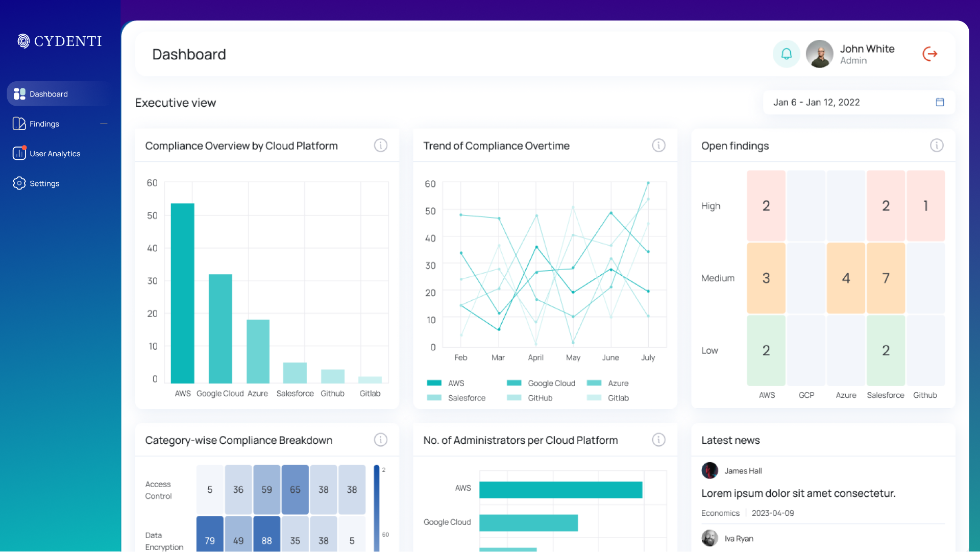The height and width of the screenshot is (552, 980).
Task: Select High severity AWS cell showing 2
Action: (766, 206)
